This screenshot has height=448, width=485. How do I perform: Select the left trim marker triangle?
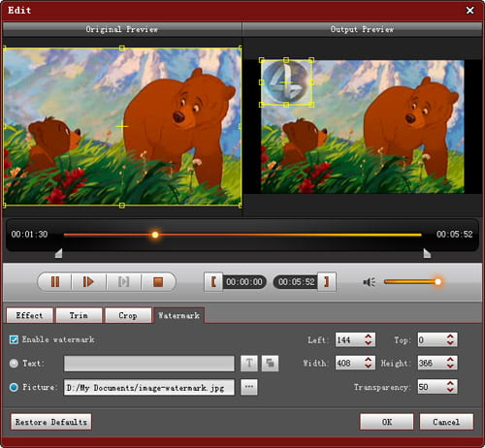point(58,253)
